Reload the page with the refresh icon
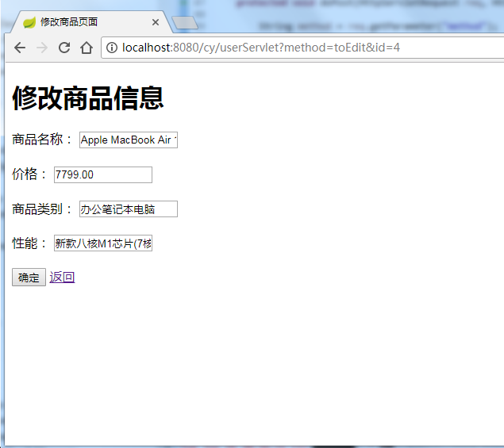Image resolution: width=504 pixels, height=448 pixels. pyautogui.click(x=64, y=48)
